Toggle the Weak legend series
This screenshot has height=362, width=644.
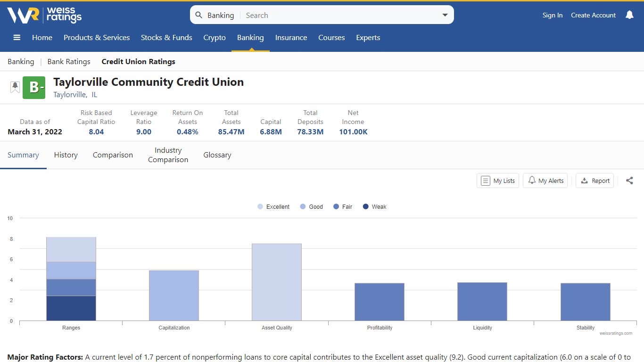click(x=375, y=206)
